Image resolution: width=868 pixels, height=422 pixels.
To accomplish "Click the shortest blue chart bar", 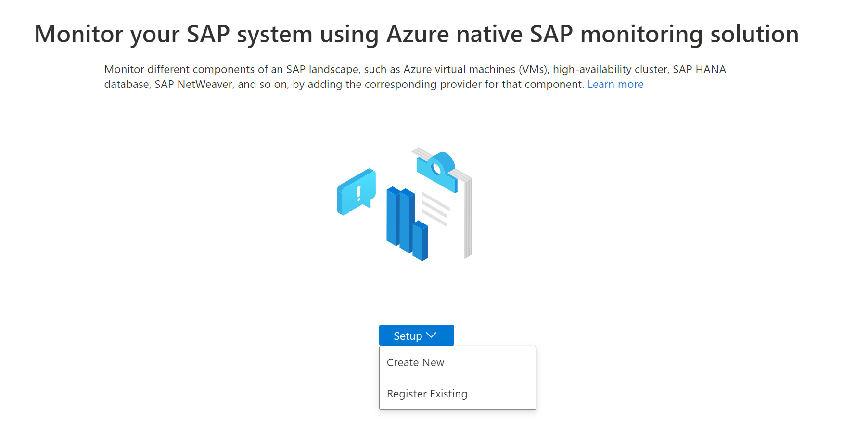I will [420, 240].
